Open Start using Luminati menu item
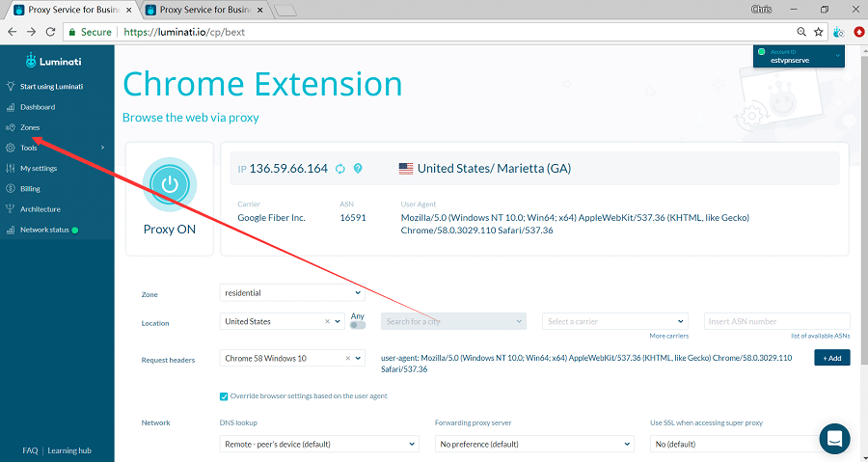Viewport: 868px width, 462px height. [x=51, y=86]
